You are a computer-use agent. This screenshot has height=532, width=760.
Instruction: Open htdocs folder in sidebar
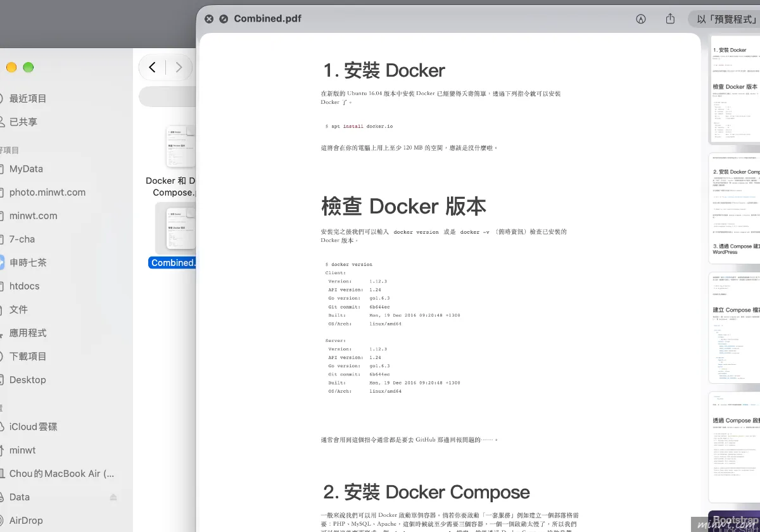coord(24,286)
